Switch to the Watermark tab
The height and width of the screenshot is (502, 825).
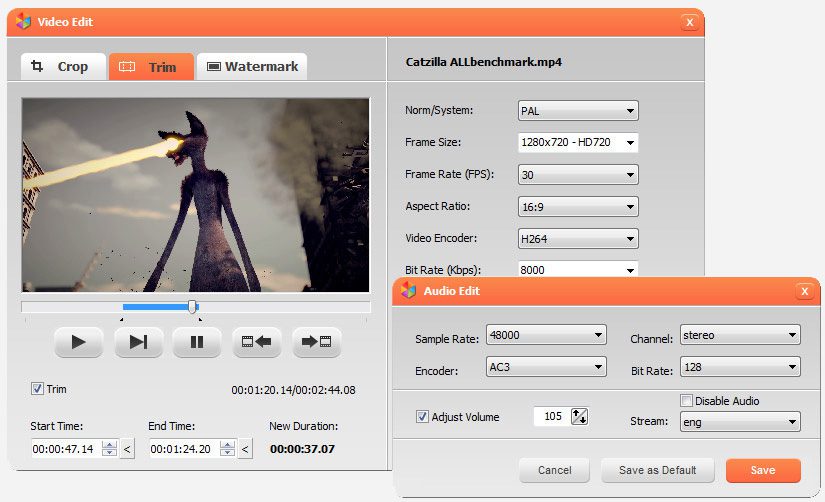tap(252, 66)
